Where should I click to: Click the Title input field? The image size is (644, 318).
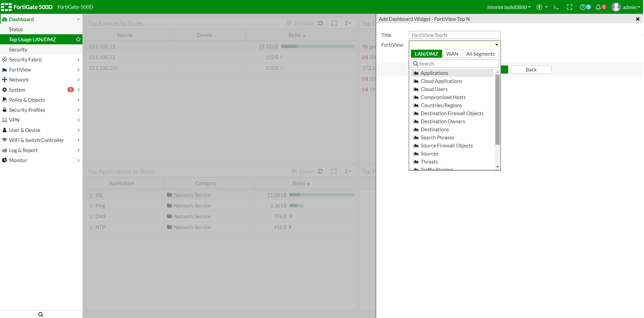click(x=454, y=35)
